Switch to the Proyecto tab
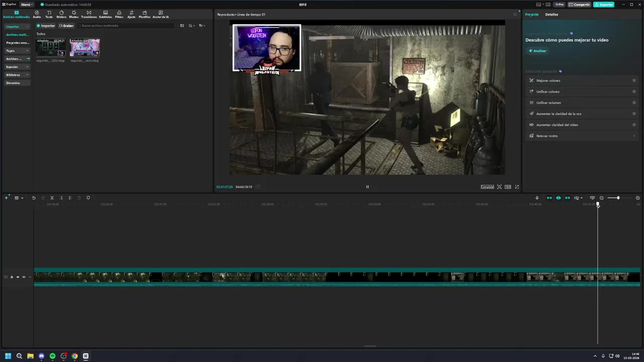 pos(532,15)
